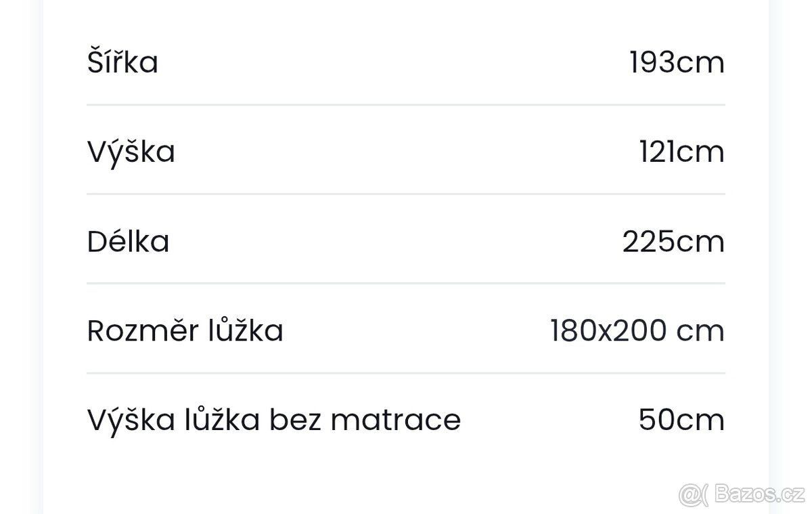Image resolution: width=812 pixels, height=514 pixels.
Task: Click the 180x200 cm bed size value
Action: point(637,331)
